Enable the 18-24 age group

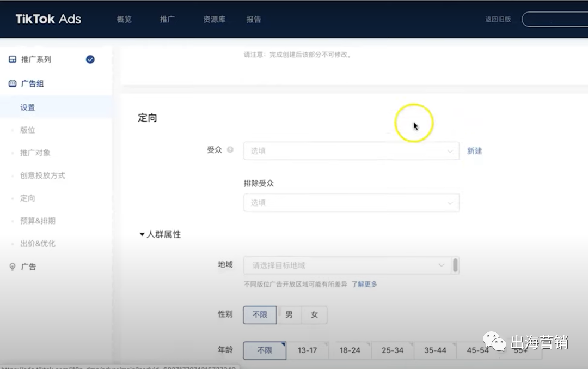pyautogui.click(x=350, y=351)
